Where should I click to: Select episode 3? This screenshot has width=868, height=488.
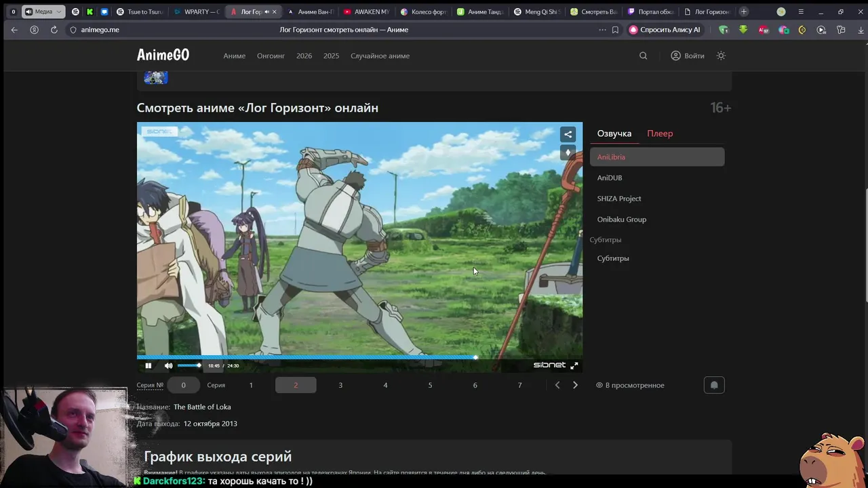pyautogui.click(x=340, y=385)
